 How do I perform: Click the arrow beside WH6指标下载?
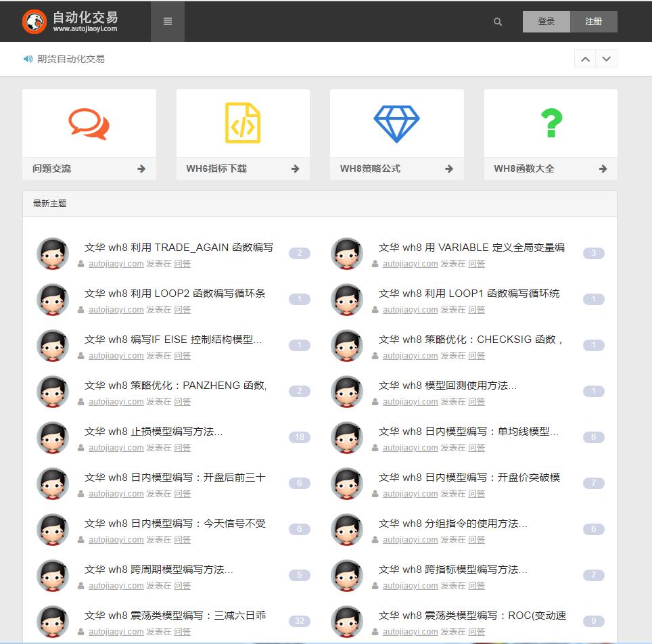[x=296, y=169]
